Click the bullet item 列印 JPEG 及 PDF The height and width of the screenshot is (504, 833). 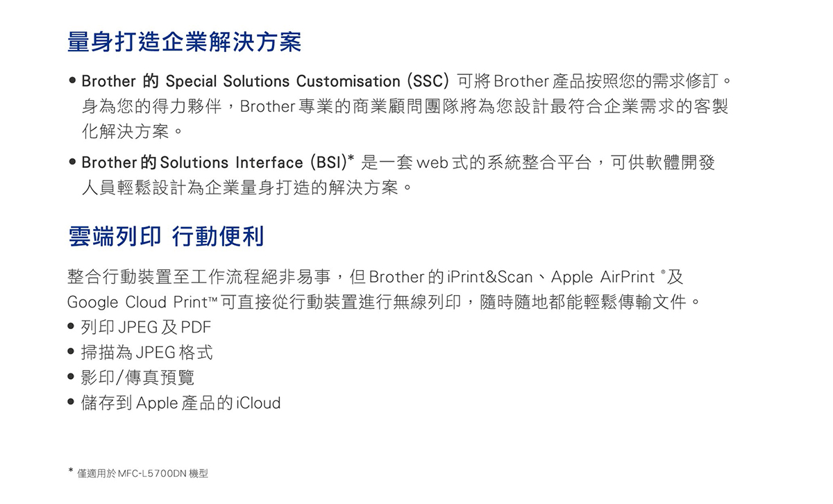[146, 327]
